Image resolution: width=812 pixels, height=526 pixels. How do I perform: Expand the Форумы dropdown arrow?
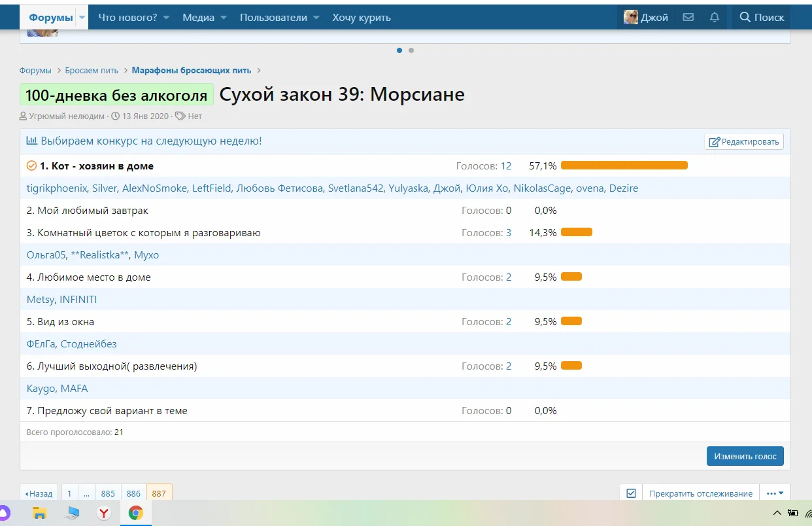click(x=82, y=18)
